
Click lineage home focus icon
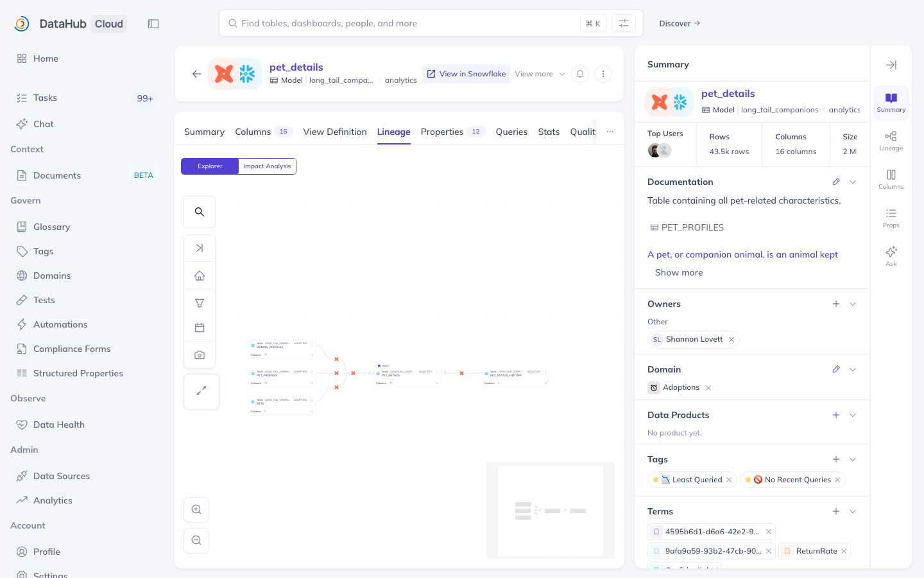point(200,276)
